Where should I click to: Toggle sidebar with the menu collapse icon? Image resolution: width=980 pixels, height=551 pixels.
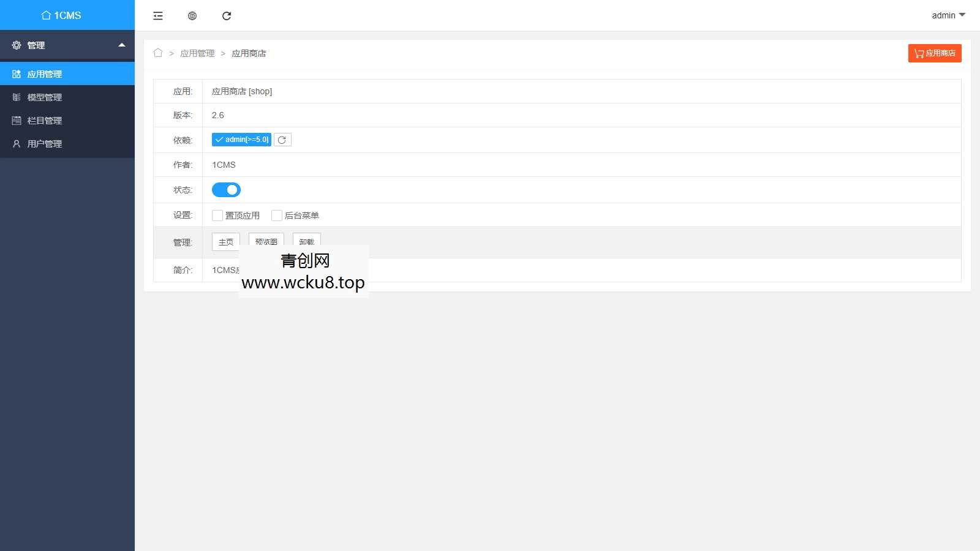[158, 16]
